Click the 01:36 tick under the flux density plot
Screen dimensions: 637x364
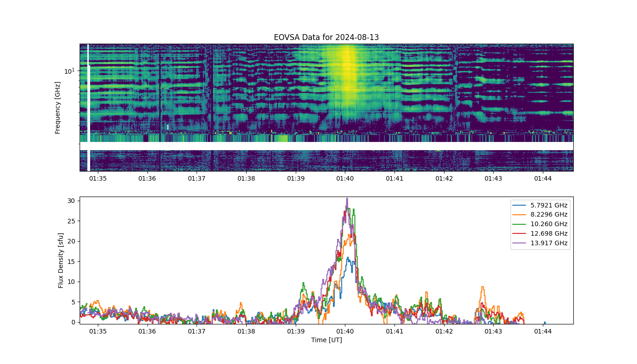coord(147,332)
